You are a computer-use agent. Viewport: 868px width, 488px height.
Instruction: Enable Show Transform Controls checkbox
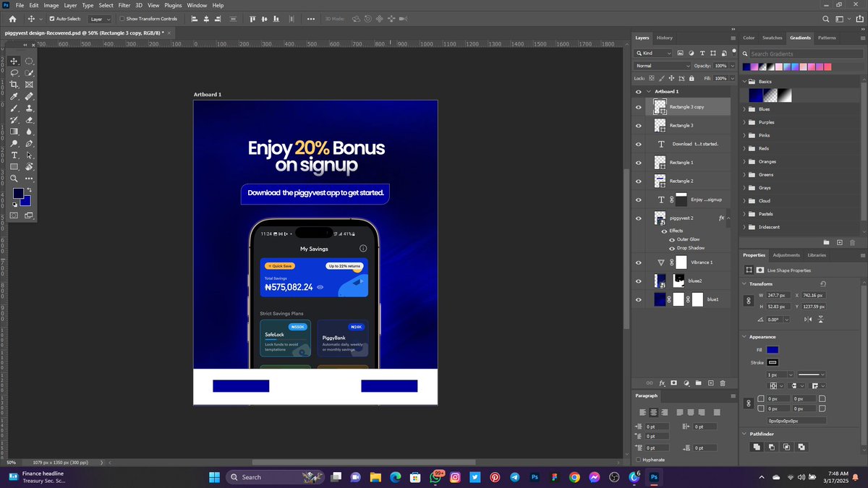(x=122, y=19)
